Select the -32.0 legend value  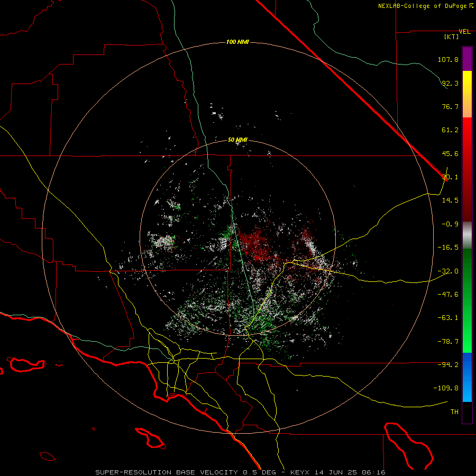[x=448, y=271]
